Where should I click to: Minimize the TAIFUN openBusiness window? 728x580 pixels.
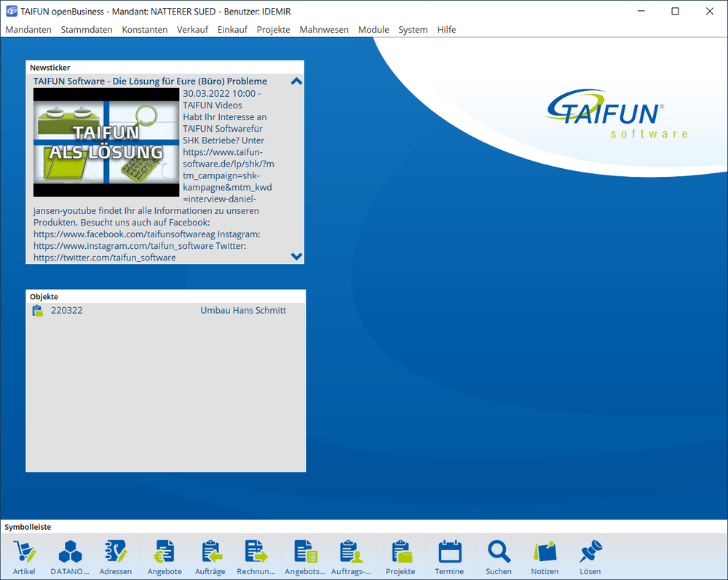(641, 11)
